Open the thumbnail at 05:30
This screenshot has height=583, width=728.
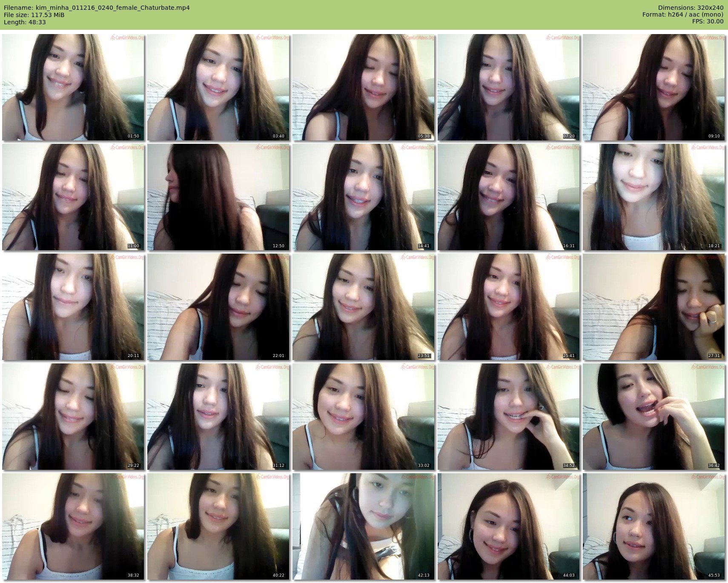(x=364, y=87)
